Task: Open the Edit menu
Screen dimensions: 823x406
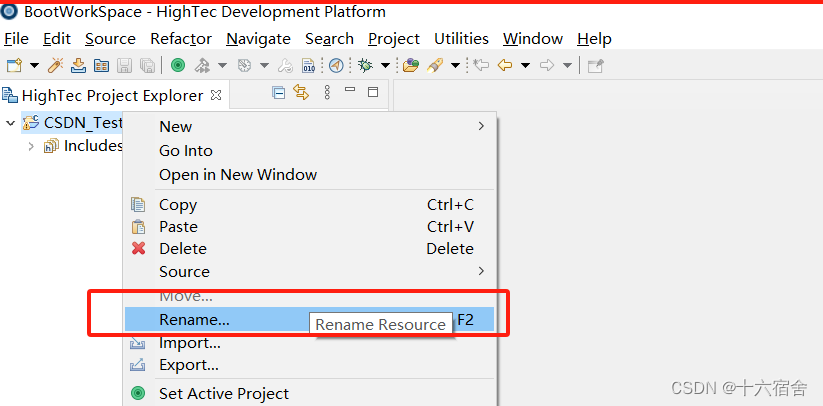Action: (57, 39)
